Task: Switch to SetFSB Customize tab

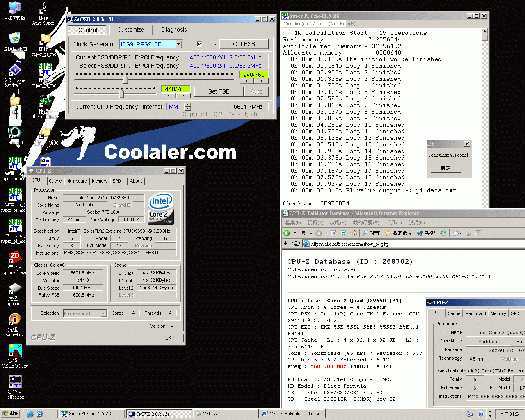Action: click(x=130, y=30)
